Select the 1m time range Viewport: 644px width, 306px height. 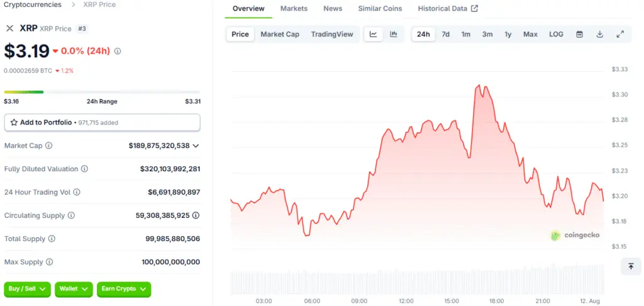point(466,35)
